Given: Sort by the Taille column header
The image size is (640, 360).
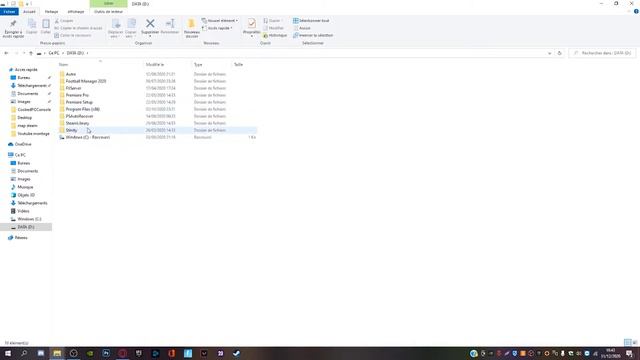Looking at the screenshot, I should 238,64.
